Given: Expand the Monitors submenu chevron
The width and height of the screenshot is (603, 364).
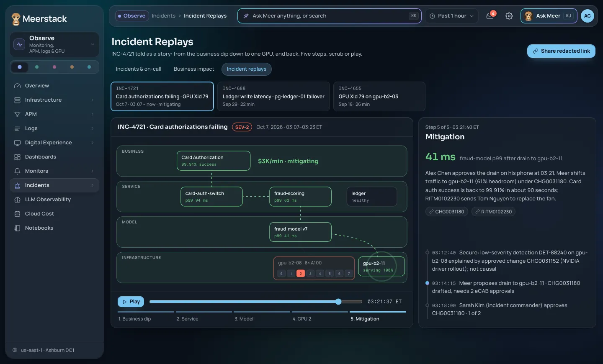Looking at the screenshot, I should (x=93, y=171).
